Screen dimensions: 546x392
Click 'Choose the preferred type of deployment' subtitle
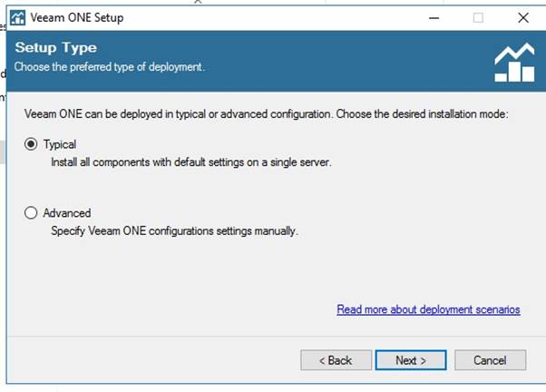click(x=110, y=66)
